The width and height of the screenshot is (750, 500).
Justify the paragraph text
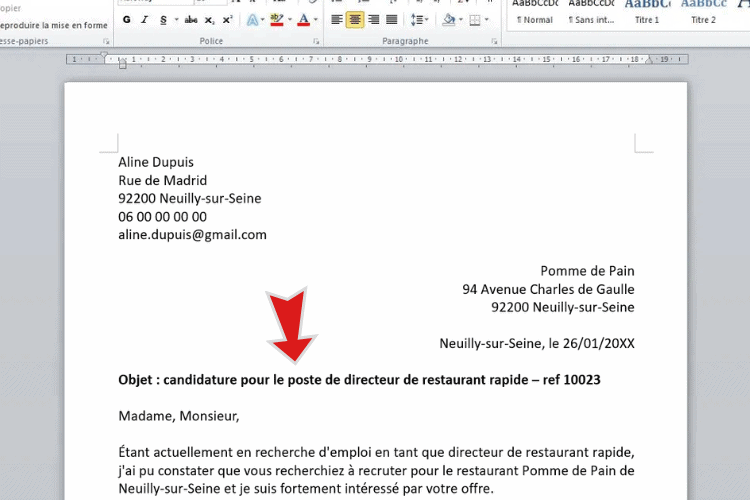[392, 20]
